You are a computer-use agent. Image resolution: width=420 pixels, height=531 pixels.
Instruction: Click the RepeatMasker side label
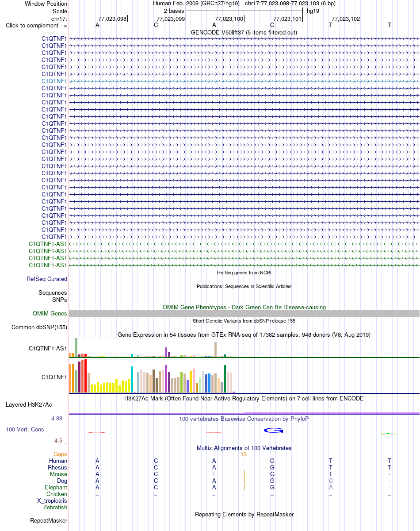coord(49,521)
